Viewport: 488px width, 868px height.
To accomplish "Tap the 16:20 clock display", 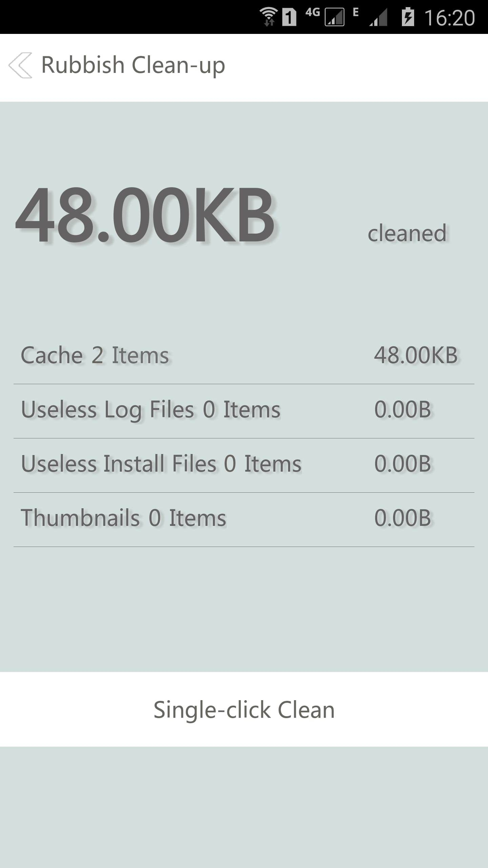I will click(449, 18).
